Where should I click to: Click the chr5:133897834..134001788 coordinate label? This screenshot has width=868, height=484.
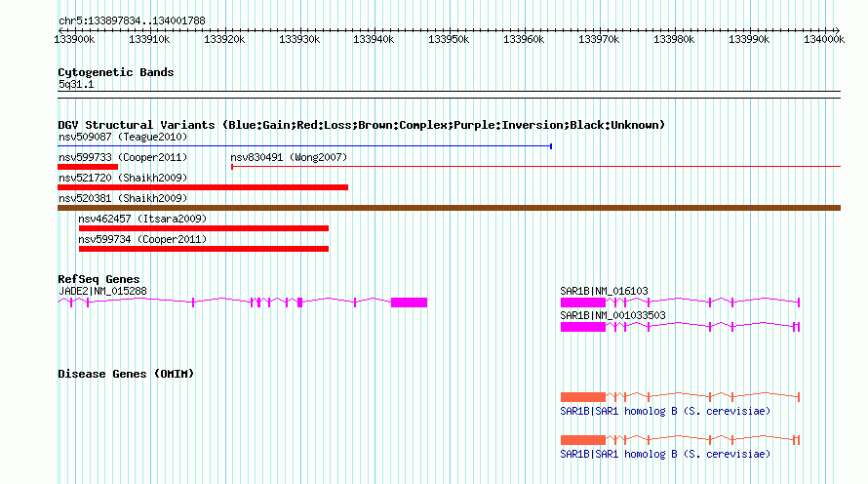point(132,20)
